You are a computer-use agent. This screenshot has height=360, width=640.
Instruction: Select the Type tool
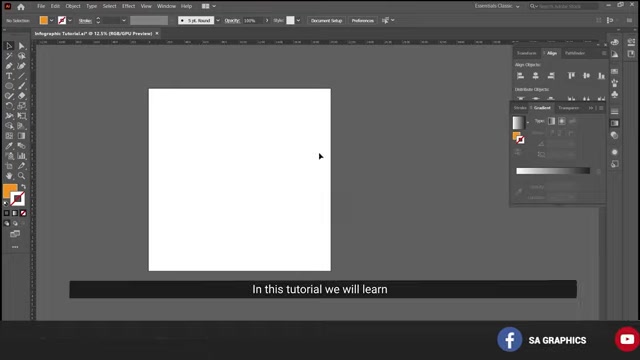[x=9, y=76]
